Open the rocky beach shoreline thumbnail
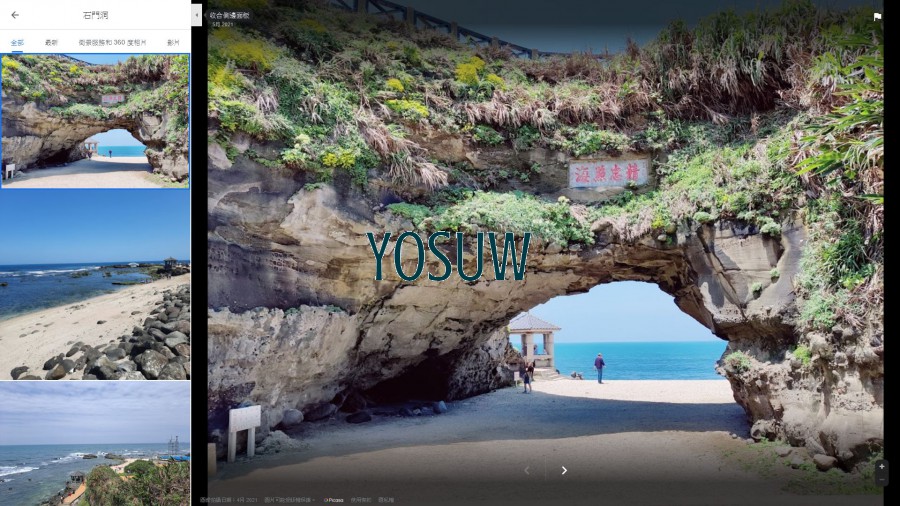Viewport: 900px width, 506px height. 95,285
